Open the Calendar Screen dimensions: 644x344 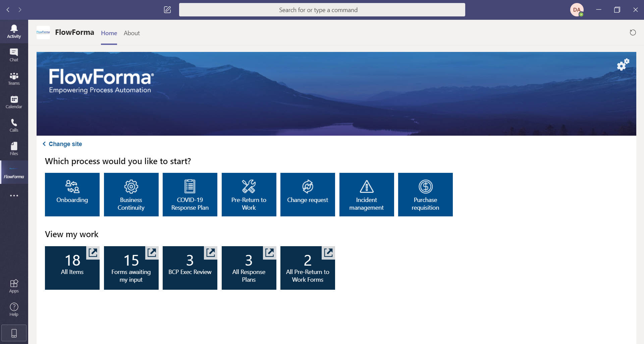[14, 101]
